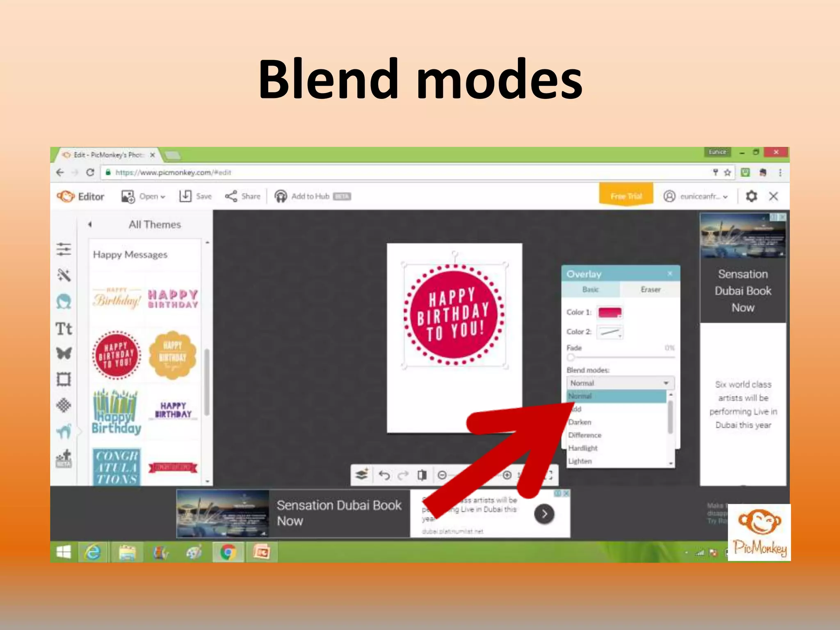Open File Explorer from taskbar
Viewport: 840px width, 630px height.
(127, 552)
